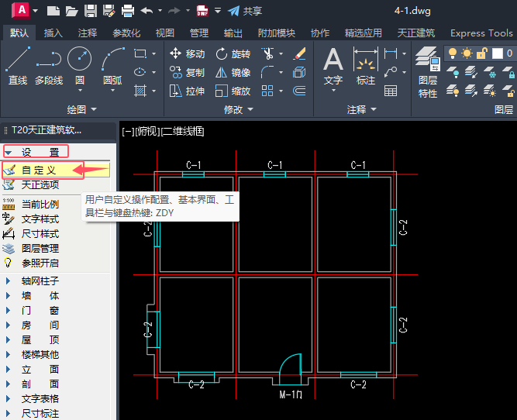
Task: Select the 直线 (Line) tool
Action: tap(18, 66)
